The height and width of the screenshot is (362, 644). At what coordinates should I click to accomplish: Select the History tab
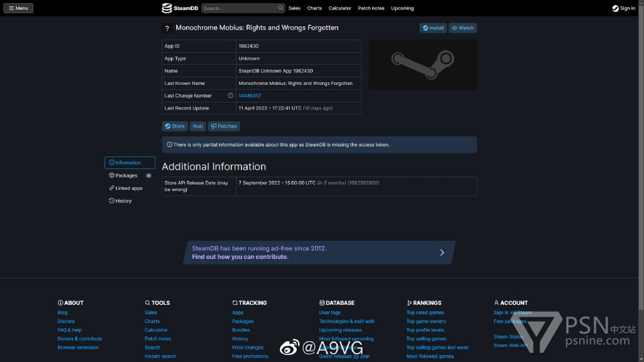[x=130, y=200]
